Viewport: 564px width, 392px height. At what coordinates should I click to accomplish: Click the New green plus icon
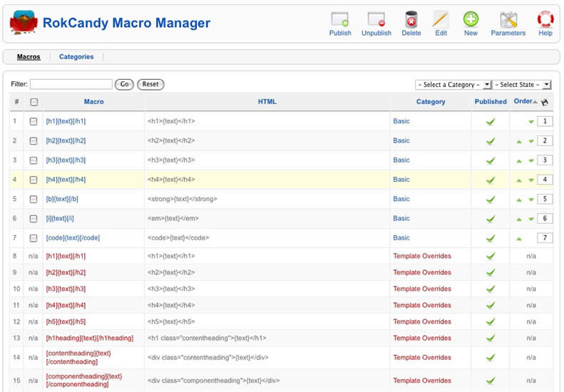471,19
